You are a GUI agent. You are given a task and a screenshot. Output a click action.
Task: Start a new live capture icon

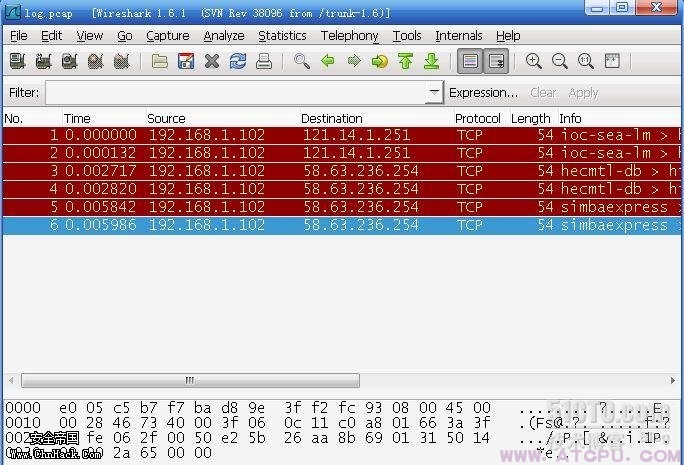tap(69, 61)
